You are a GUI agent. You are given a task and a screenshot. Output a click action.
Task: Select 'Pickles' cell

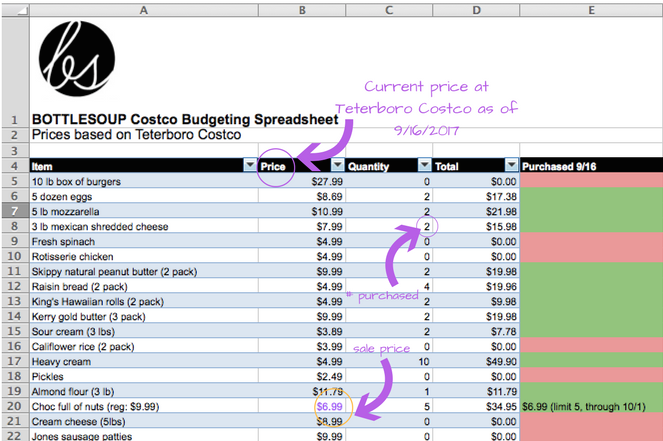tap(144, 376)
